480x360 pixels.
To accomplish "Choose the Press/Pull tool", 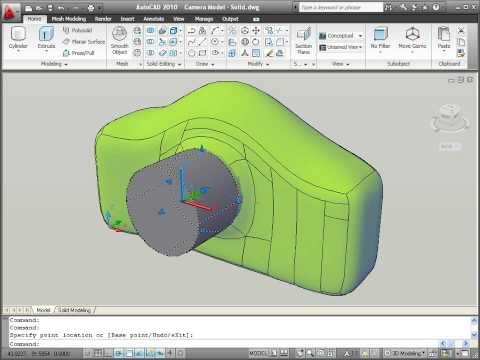I will coord(79,53).
